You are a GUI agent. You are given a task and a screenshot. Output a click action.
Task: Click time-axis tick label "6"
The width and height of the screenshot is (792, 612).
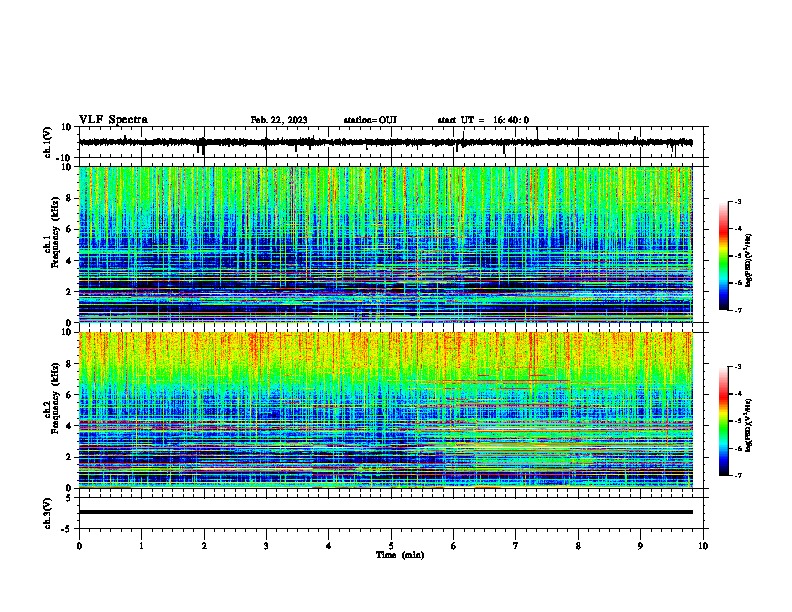(x=454, y=546)
